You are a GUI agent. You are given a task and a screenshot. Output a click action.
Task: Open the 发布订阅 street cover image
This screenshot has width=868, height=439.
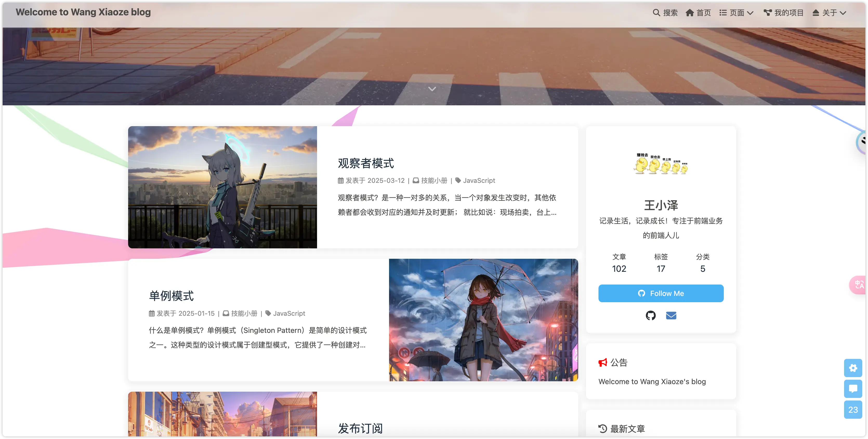point(222,414)
